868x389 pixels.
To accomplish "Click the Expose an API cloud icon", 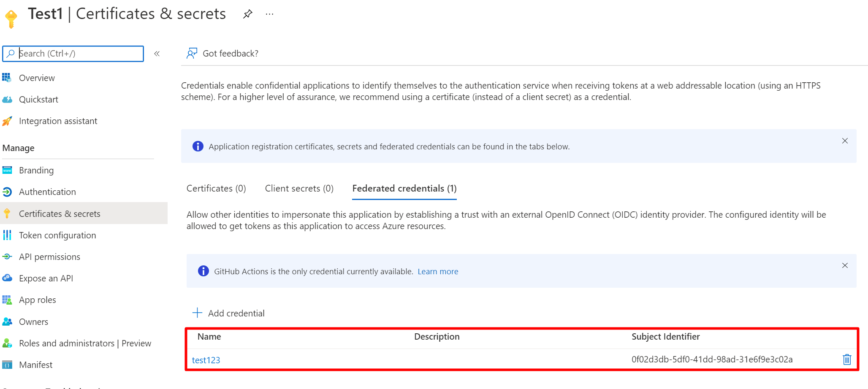I will pyautogui.click(x=7, y=278).
